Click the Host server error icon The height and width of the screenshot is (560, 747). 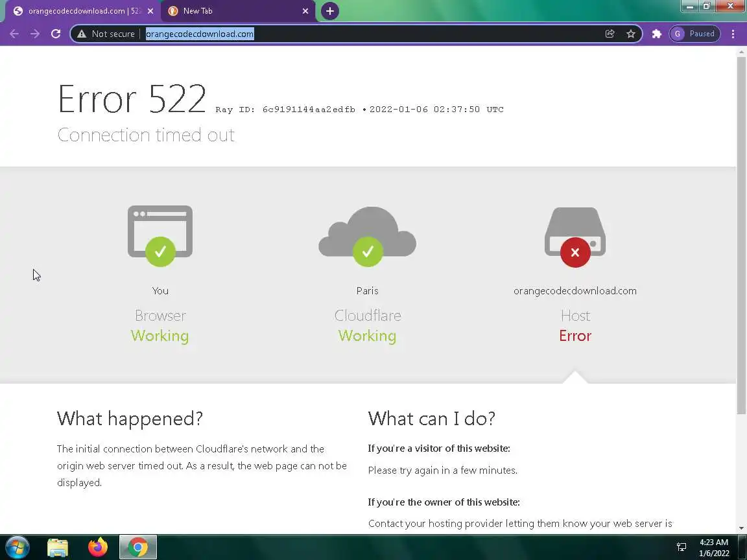coord(575,237)
